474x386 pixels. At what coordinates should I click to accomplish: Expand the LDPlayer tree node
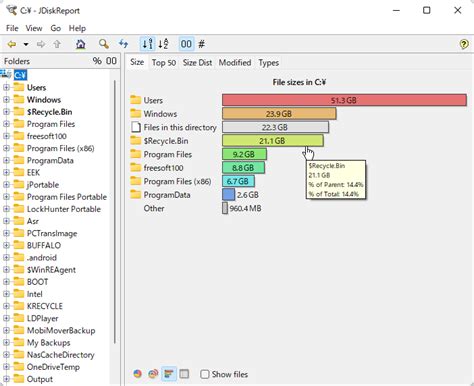[6, 318]
